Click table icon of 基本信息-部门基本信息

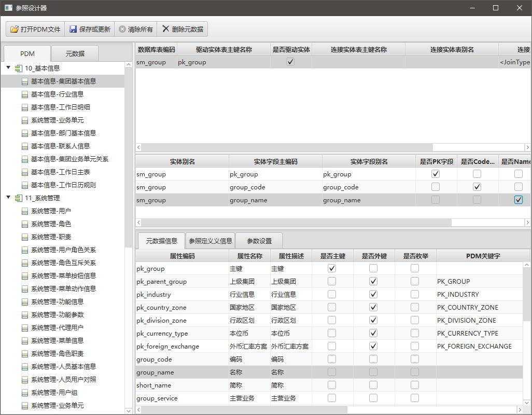tap(25, 133)
